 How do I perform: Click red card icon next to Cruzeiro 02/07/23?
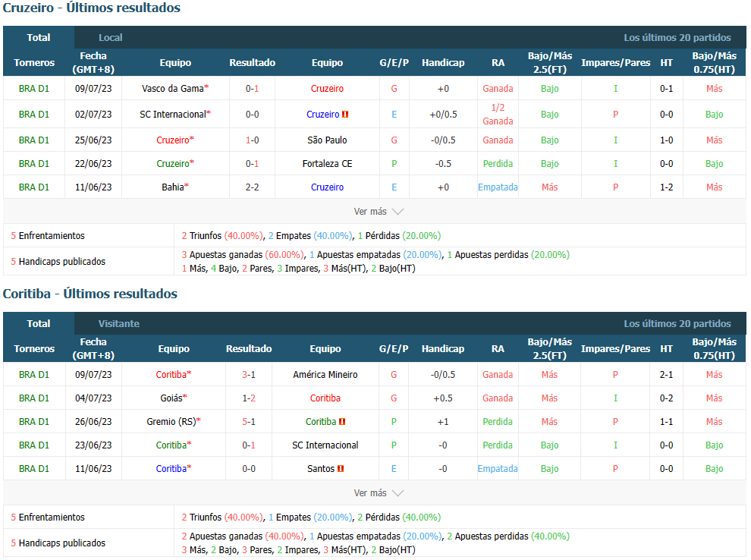345,115
